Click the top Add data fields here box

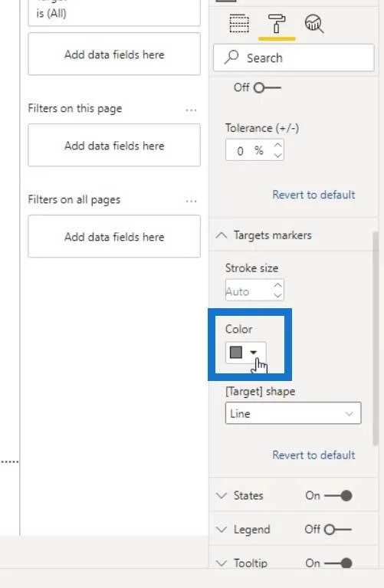pos(114,54)
